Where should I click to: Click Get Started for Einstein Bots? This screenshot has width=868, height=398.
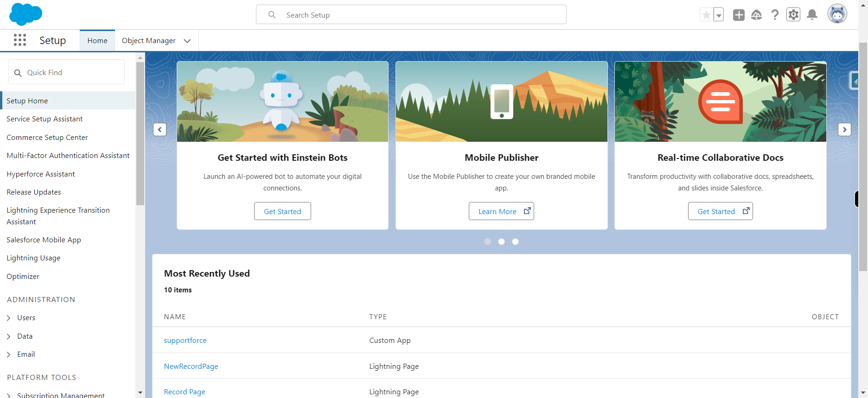282,211
